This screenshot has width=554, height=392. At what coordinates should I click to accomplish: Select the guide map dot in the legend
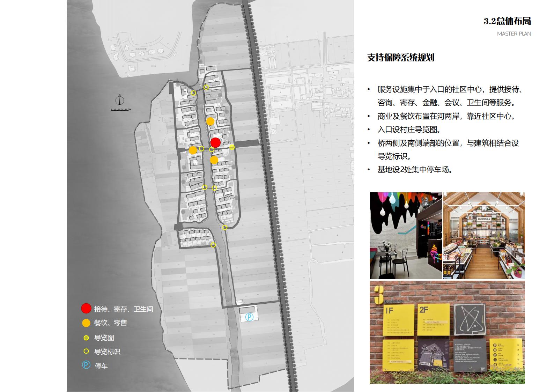86,338
